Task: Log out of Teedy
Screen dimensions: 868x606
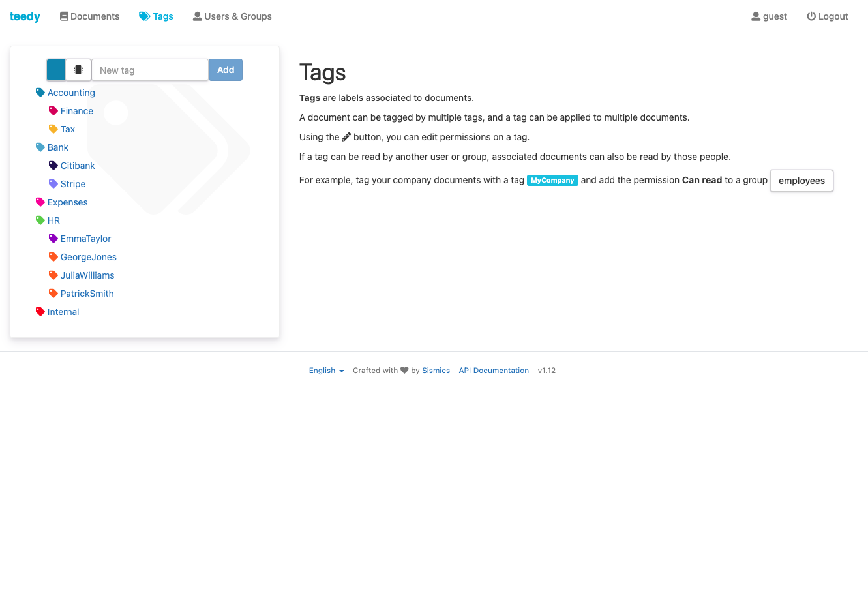Action: click(828, 16)
